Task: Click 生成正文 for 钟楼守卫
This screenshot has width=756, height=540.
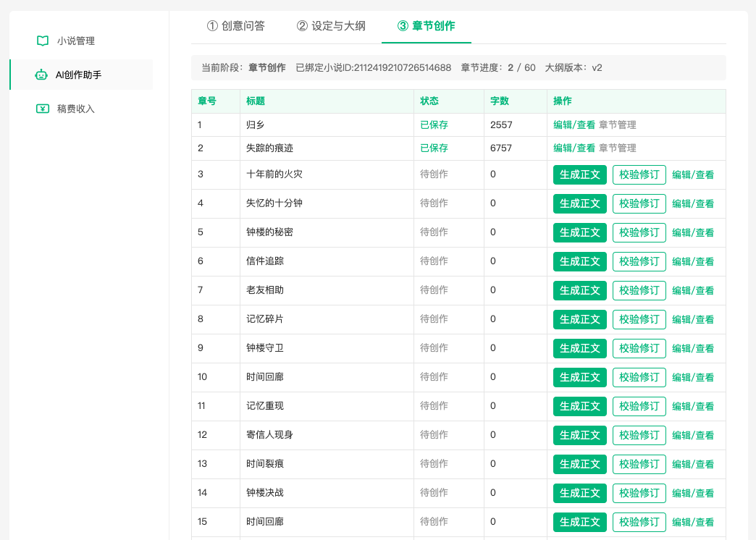Action: [579, 348]
